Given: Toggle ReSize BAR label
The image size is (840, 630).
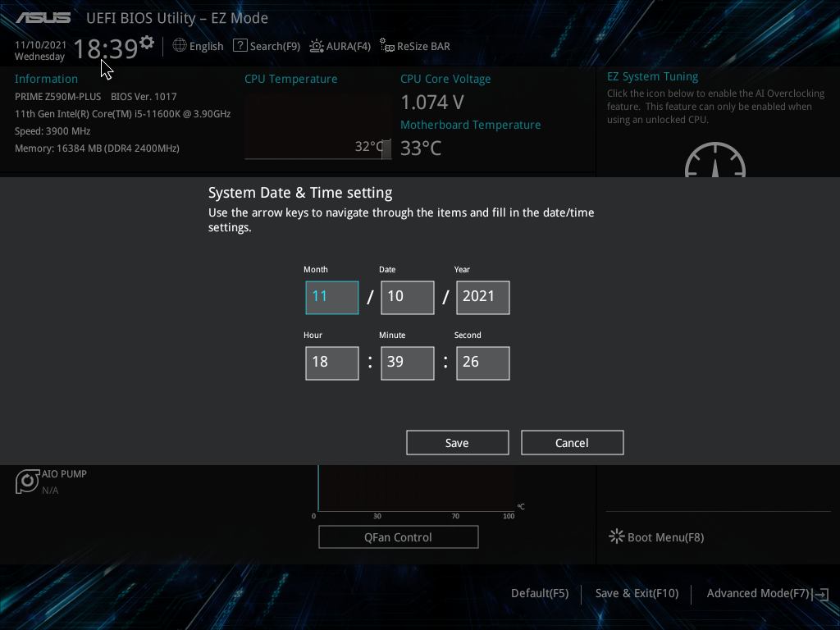Looking at the screenshot, I should [x=423, y=46].
